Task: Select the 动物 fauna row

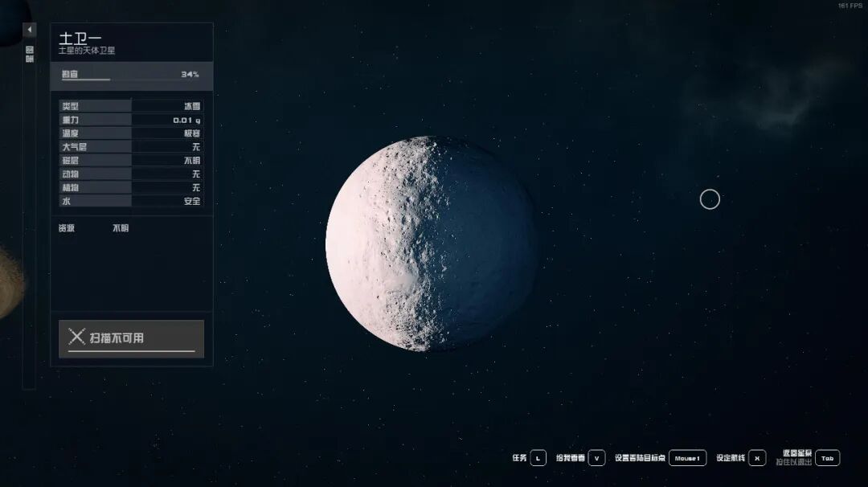Action: (x=131, y=174)
